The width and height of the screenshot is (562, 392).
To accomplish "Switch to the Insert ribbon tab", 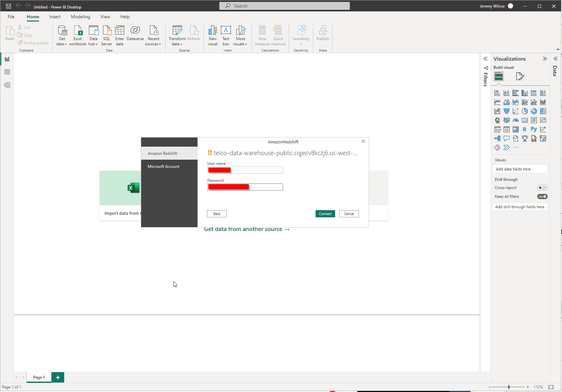I will tap(55, 17).
